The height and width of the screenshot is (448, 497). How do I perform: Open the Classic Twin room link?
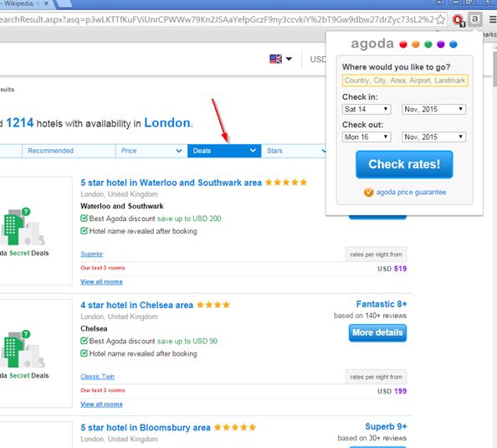click(x=97, y=377)
